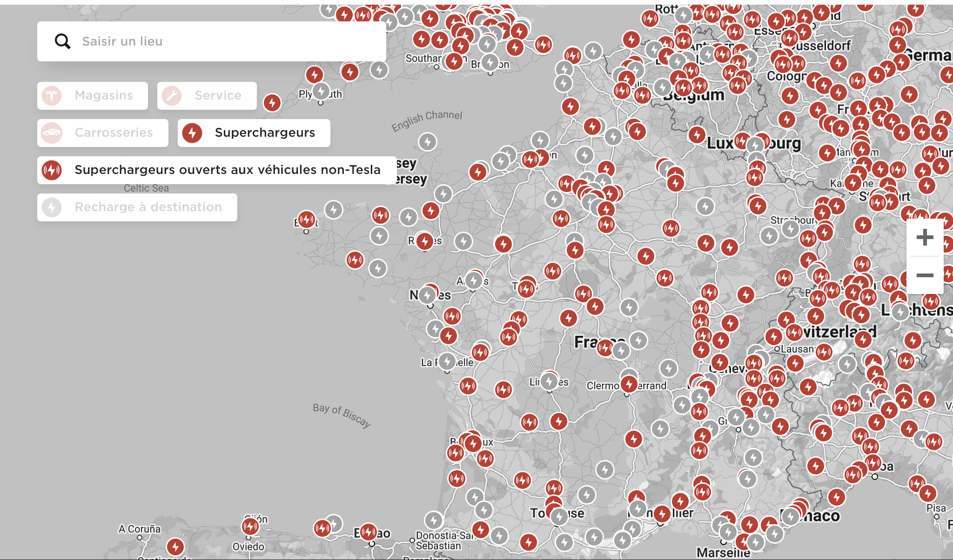Open the supercharger pin at Rennes

424,241
